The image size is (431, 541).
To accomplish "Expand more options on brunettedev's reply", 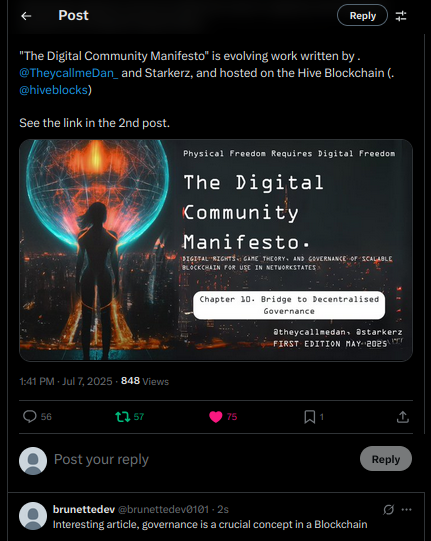I will [x=406, y=509].
